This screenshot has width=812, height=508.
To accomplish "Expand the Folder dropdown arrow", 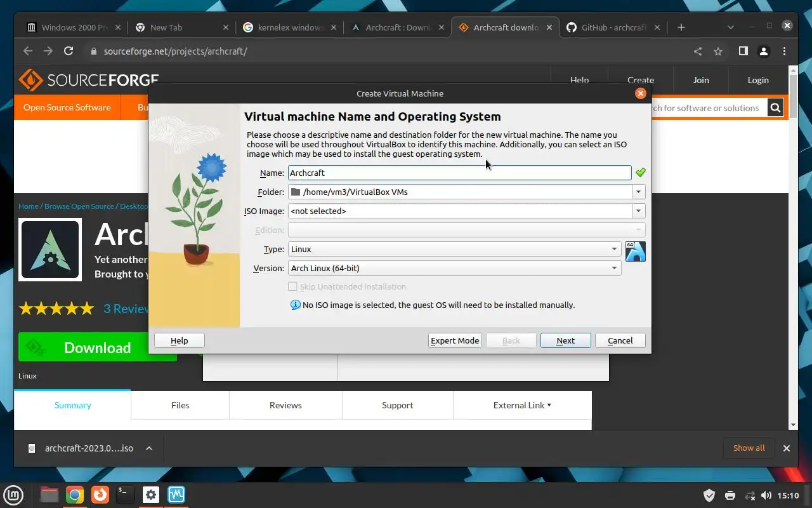I will click(639, 192).
